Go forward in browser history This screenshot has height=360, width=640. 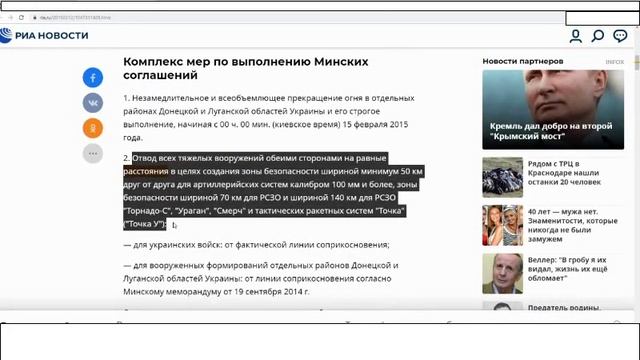pos(11,18)
